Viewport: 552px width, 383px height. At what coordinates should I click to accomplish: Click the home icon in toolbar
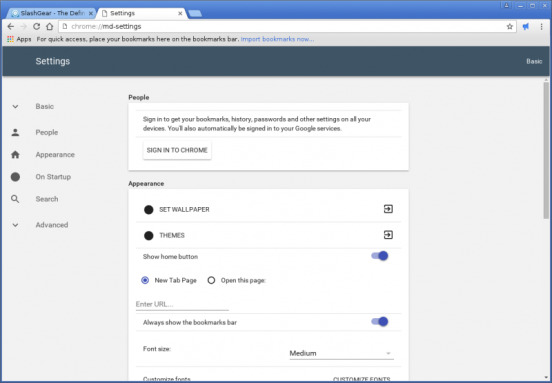click(50, 26)
